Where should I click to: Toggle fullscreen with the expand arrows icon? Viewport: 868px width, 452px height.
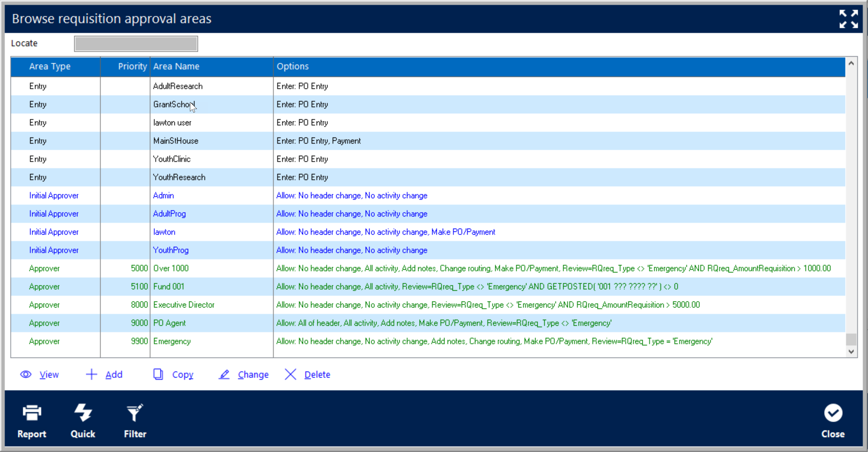pos(848,19)
